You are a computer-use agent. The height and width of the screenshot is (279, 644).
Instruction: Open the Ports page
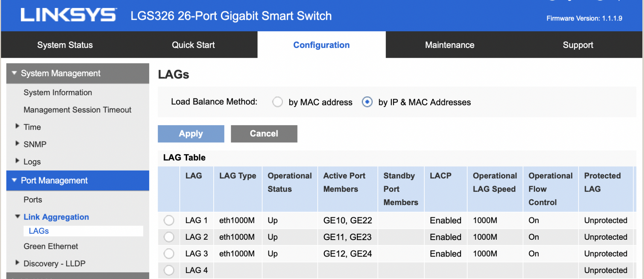click(33, 200)
